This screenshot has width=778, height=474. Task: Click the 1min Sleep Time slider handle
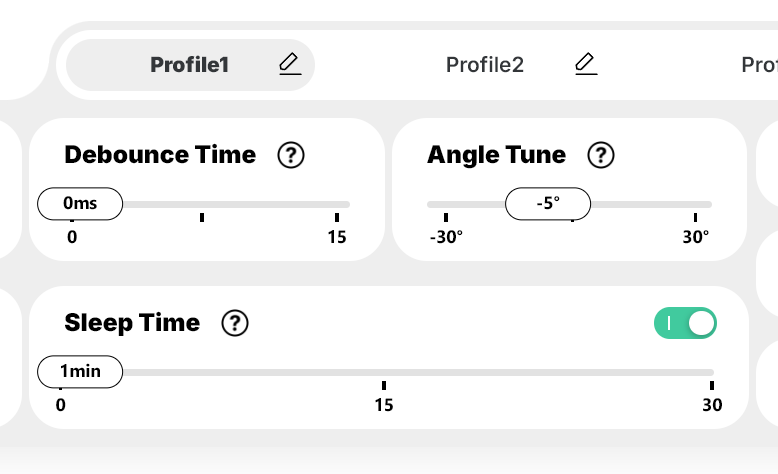[80, 372]
